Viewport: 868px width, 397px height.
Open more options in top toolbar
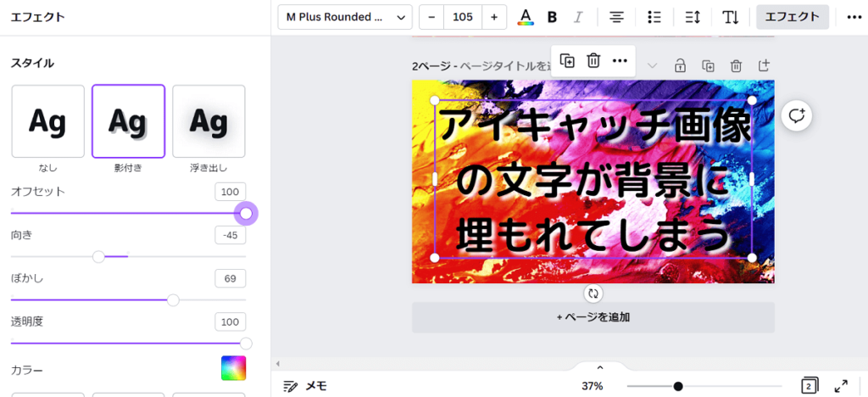pos(854,17)
